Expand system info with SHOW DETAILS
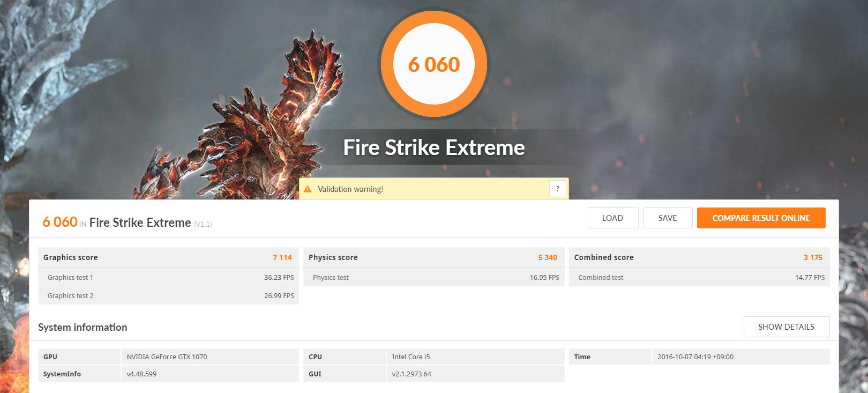The width and height of the screenshot is (868, 393). coord(786,327)
